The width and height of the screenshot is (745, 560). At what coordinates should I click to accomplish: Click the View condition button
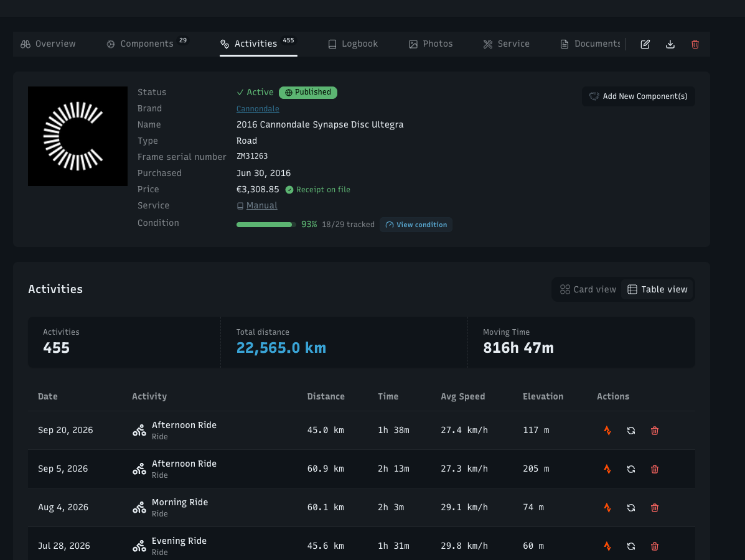416,225
